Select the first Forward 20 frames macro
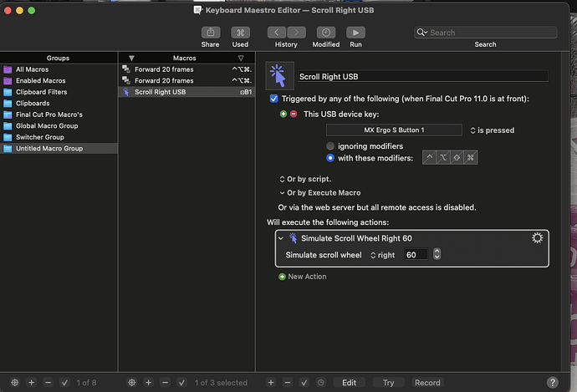The width and height of the screenshot is (577, 392). click(x=187, y=69)
